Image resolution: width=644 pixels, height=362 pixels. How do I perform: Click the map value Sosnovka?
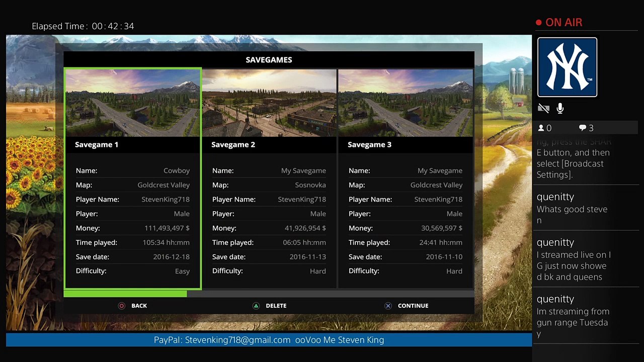tap(310, 185)
